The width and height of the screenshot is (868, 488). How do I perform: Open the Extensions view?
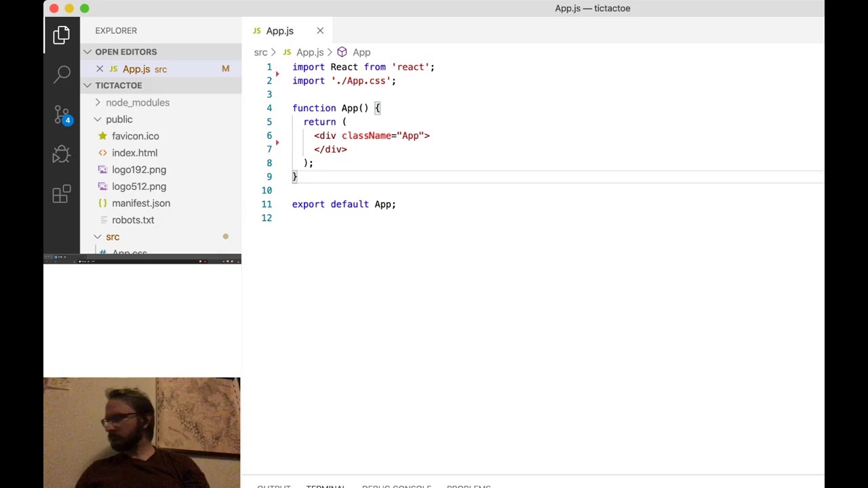[x=62, y=195]
